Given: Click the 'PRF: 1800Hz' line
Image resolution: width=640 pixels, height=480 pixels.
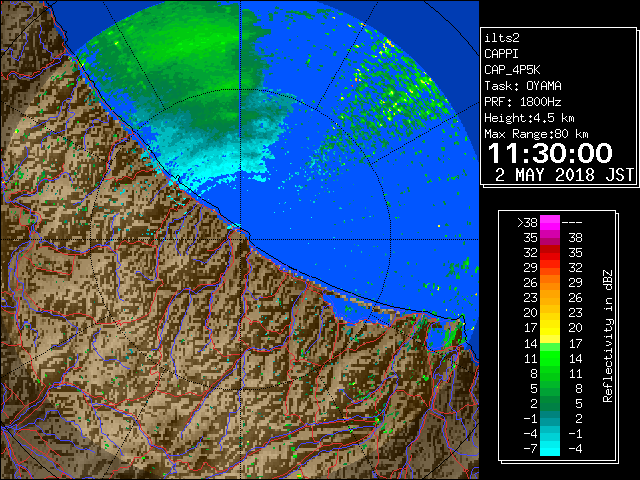Looking at the screenshot, I should click(x=522, y=102).
